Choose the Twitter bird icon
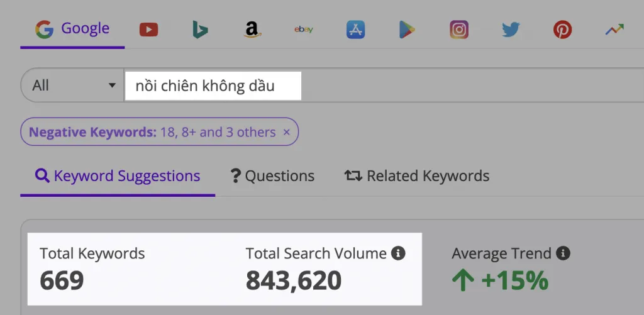Screen dimensions: 644x315 [x=511, y=30]
